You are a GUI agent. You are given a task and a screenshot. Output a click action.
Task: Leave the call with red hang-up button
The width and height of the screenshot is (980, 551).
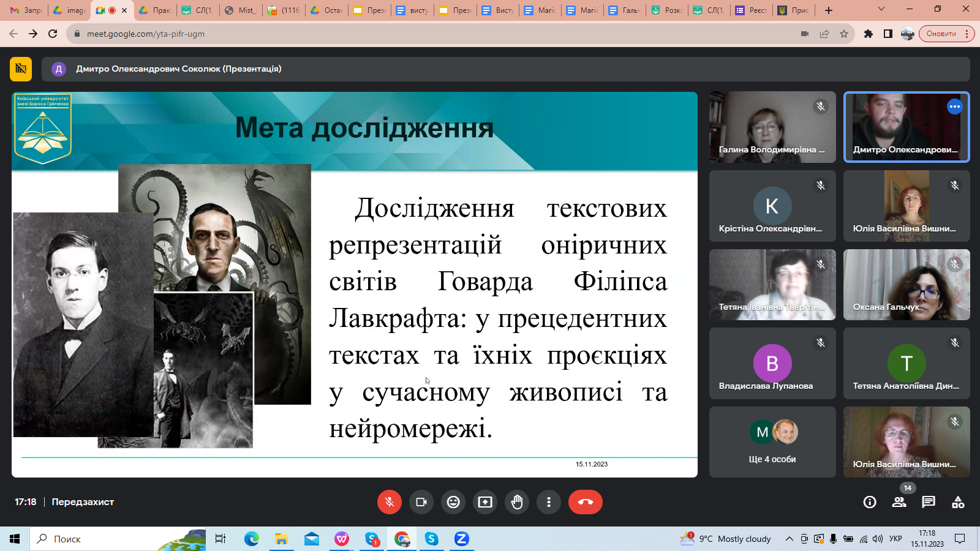[x=585, y=502]
